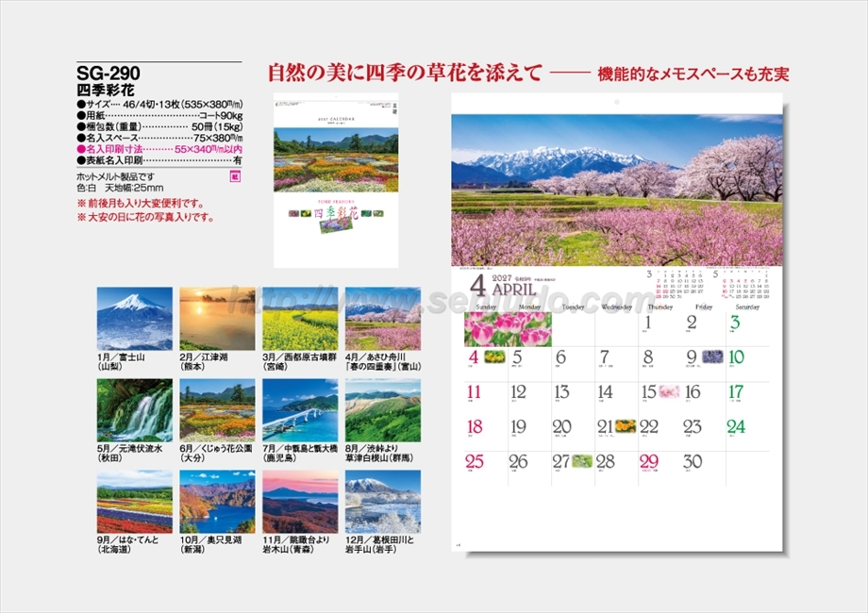Click the May 元滝伏流水 waterfall thumbnail
868x613 pixels.
135,410
